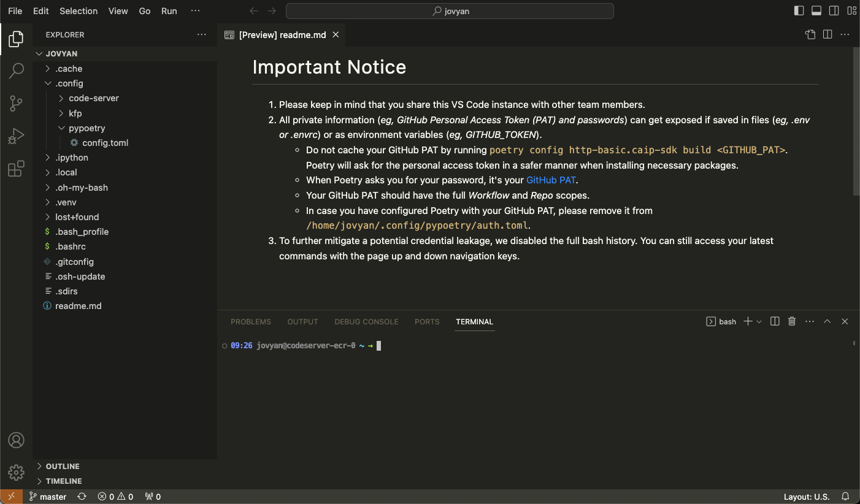Open the Explorer view in activity bar
This screenshot has width=860, height=504.
16,40
